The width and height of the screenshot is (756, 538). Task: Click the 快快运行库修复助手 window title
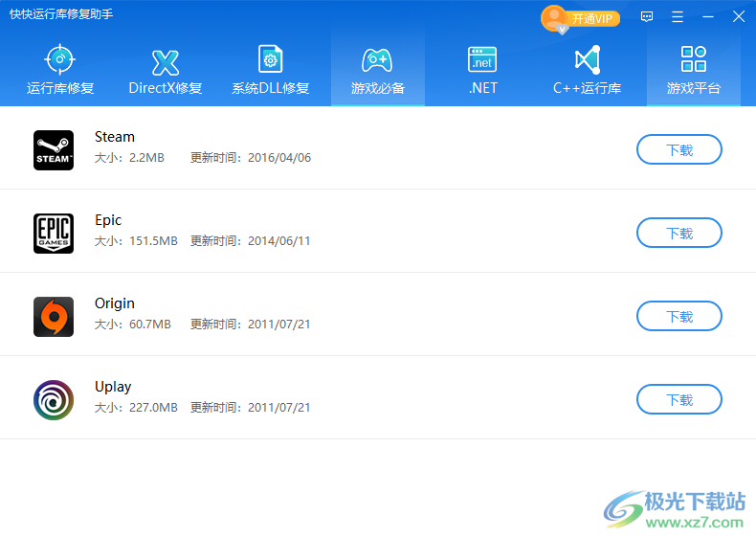61,14
